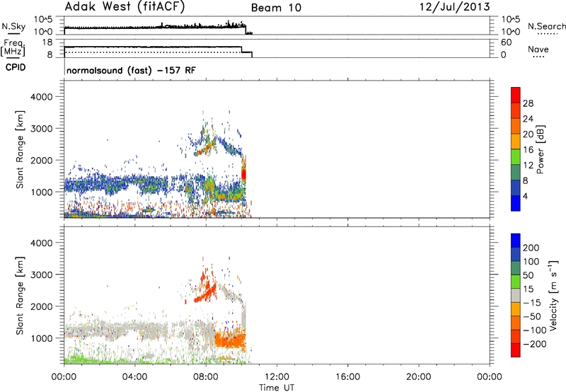This screenshot has width=566, height=392.
Task: Click the date 12/Jul/2013
Action: point(454,7)
